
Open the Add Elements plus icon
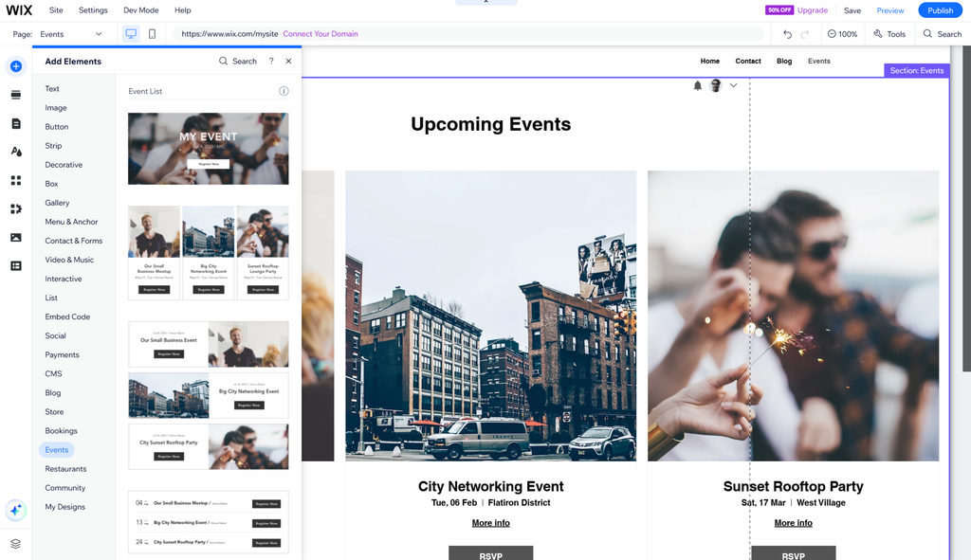coord(15,66)
